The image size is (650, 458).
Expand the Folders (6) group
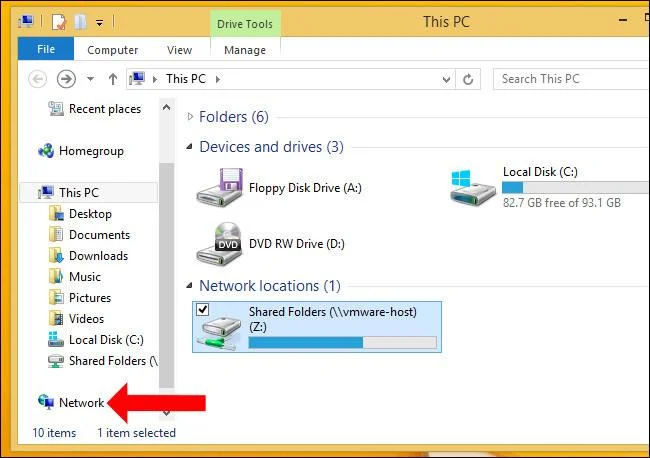[190, 117]
